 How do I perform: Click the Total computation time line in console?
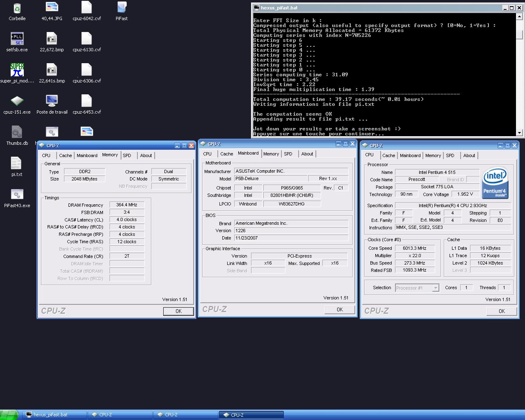click(338, 99)
